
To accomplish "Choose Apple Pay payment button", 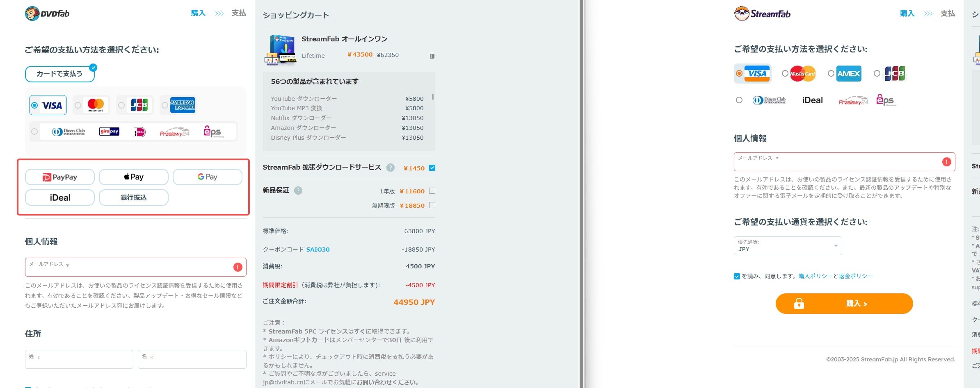I will 134,177.
